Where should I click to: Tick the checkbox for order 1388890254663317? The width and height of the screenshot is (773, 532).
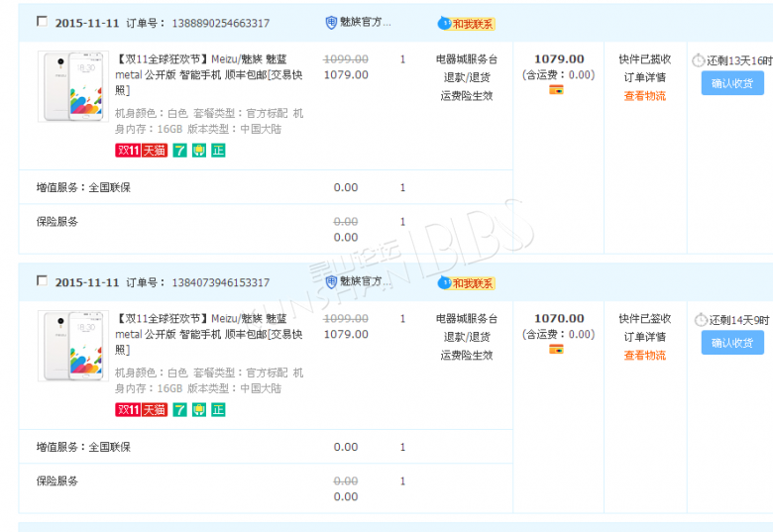pos(43,21)
